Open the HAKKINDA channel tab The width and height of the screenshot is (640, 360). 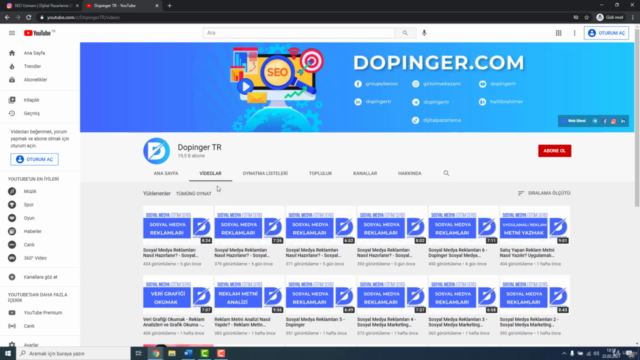coord(410,173)
